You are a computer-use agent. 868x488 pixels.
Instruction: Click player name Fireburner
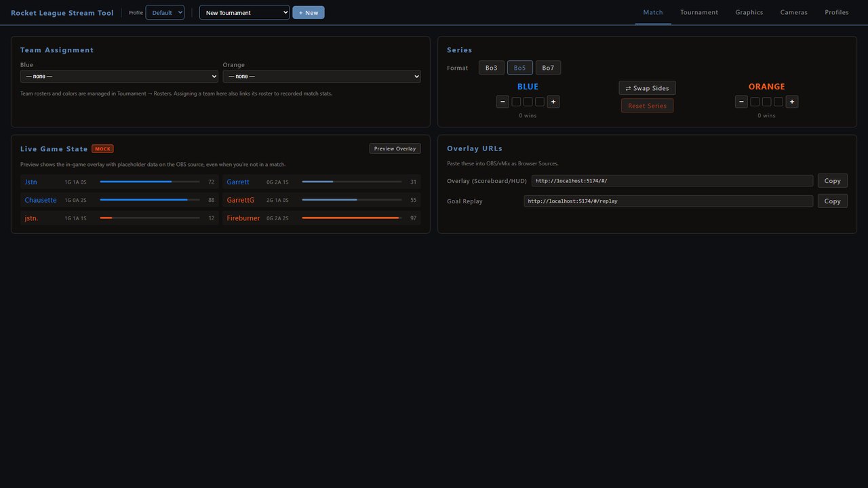pos(243,218)
